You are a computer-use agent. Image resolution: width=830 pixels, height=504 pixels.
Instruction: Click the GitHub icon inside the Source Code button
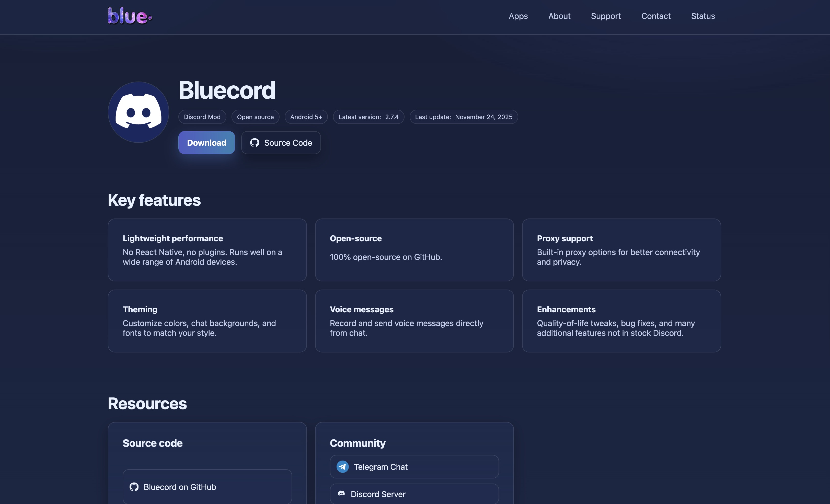255,143
